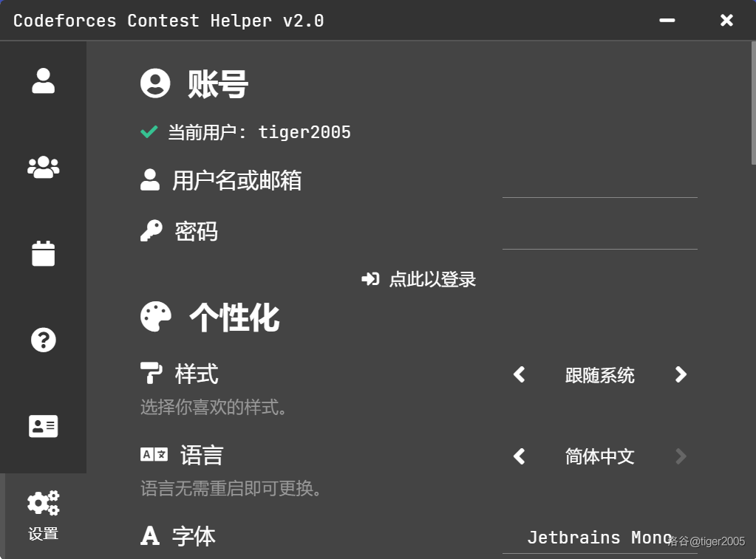Click the disabled next arrow for 语言
Screen dimensions: 756x559
tap(681, 456)
